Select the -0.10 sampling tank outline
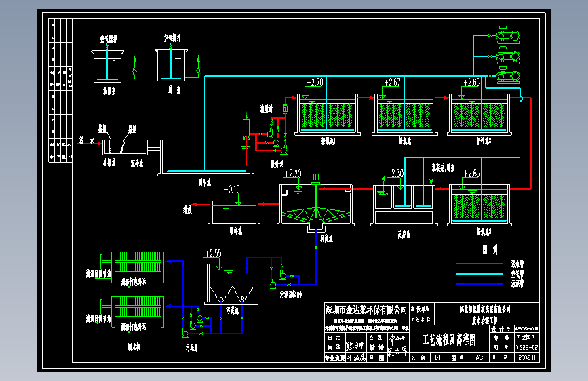Viewport: 588px width, 381px height. (x=234, y=214)
